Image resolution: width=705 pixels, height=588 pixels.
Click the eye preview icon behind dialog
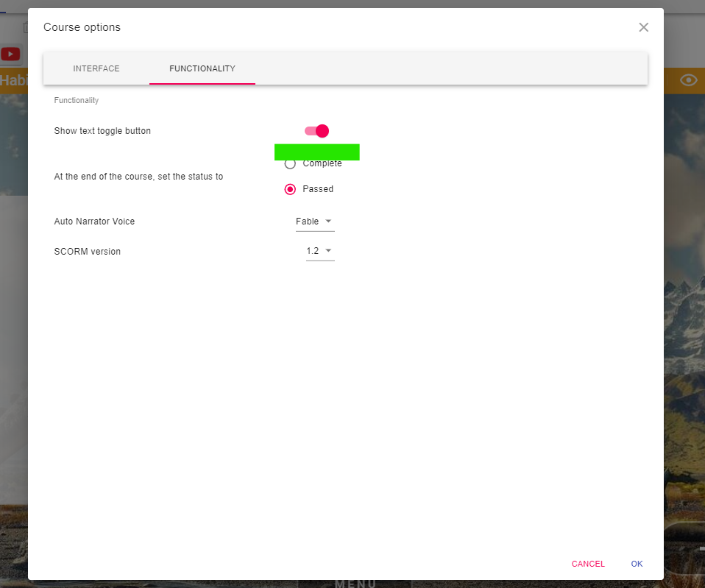(x=688, y=80)
